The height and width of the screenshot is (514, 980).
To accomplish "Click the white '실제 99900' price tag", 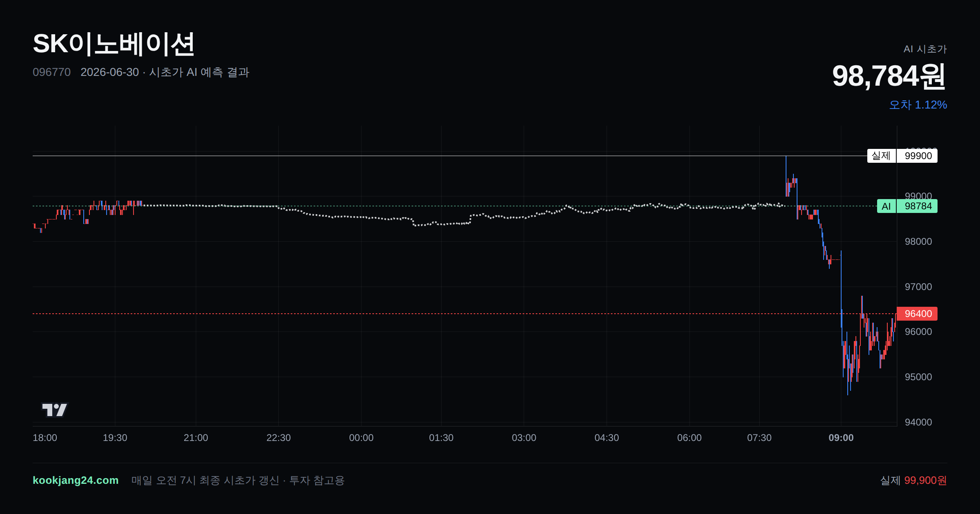I will point(902,156).
